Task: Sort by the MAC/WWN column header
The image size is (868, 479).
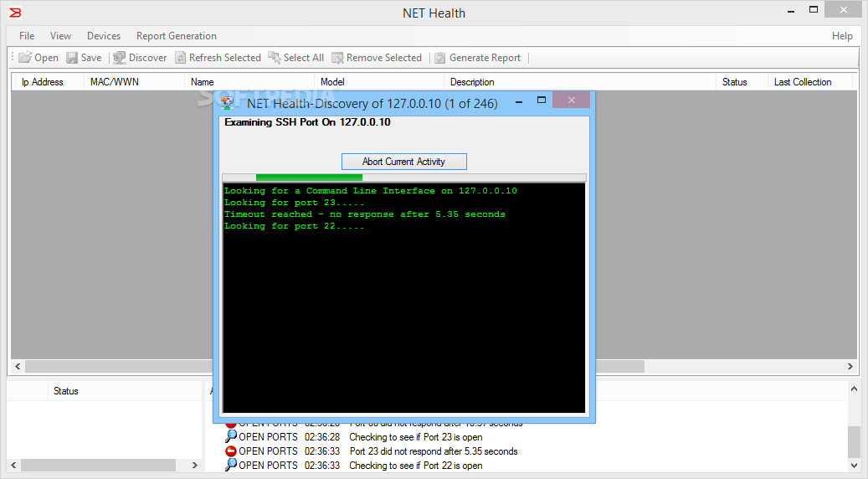Action: click(115, 82)
